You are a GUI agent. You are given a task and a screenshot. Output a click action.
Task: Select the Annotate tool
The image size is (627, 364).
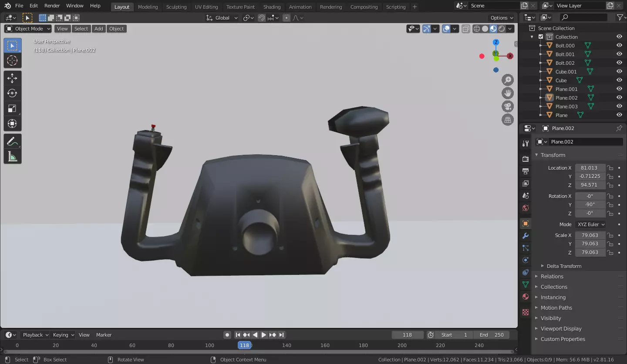tap(12, 141)
